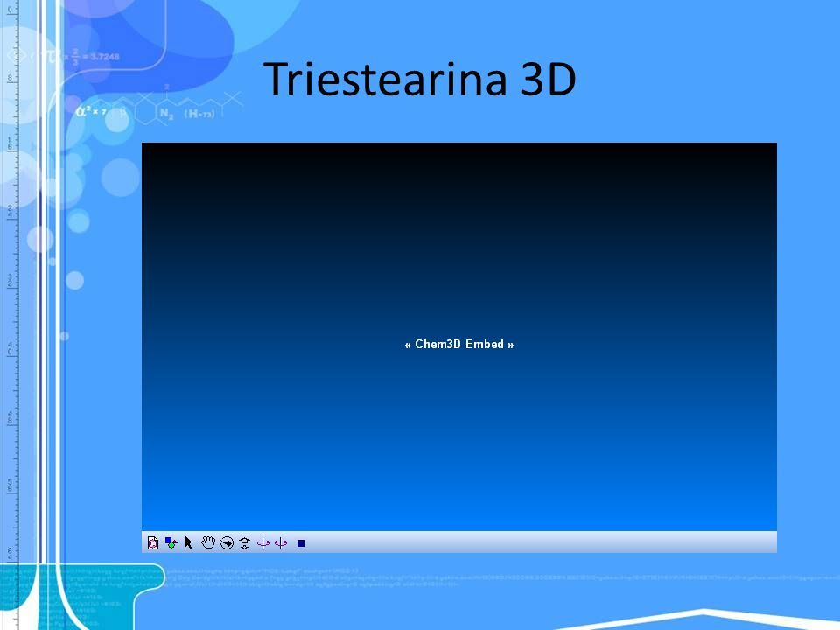The image size is (840, 630).
Task: Select the Triestearina 3D slide title
Action: click(x=419, y=79)
